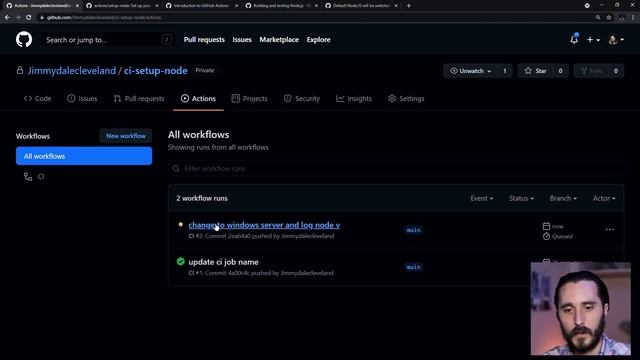
Task: Click the Unwatch button
Action: (x=470, y=71)
